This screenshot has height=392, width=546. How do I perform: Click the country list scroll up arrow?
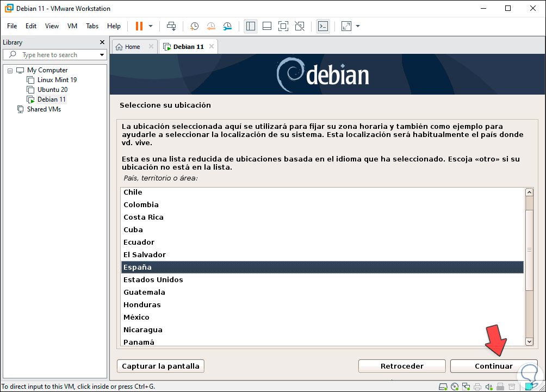[x=529, y=192]
